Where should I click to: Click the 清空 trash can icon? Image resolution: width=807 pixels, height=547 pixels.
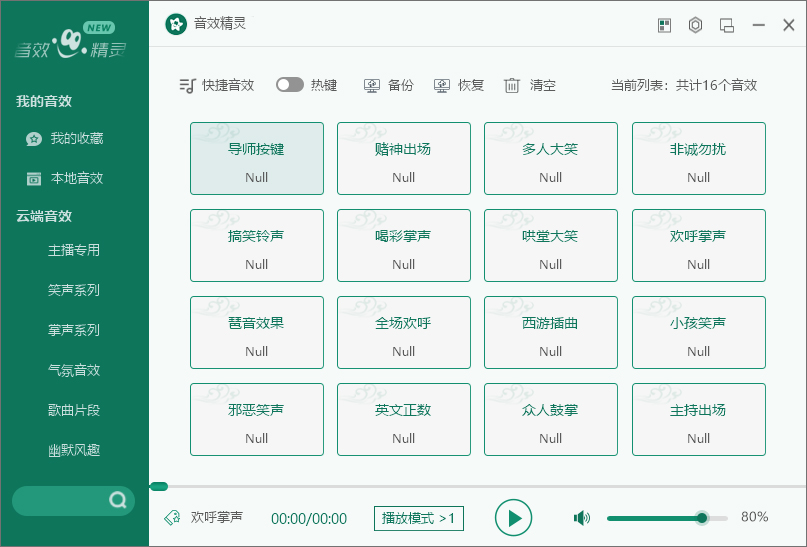(512, 85)
